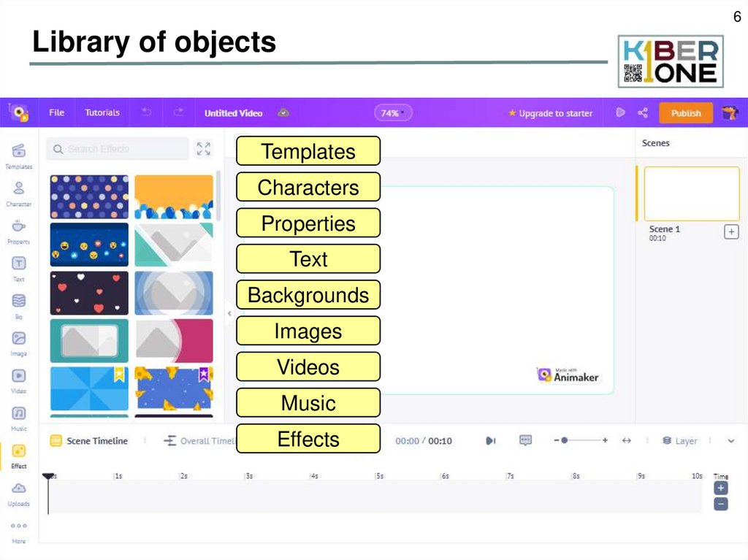Click the Search Effects field
748x560 pixels.
[118, 149]
